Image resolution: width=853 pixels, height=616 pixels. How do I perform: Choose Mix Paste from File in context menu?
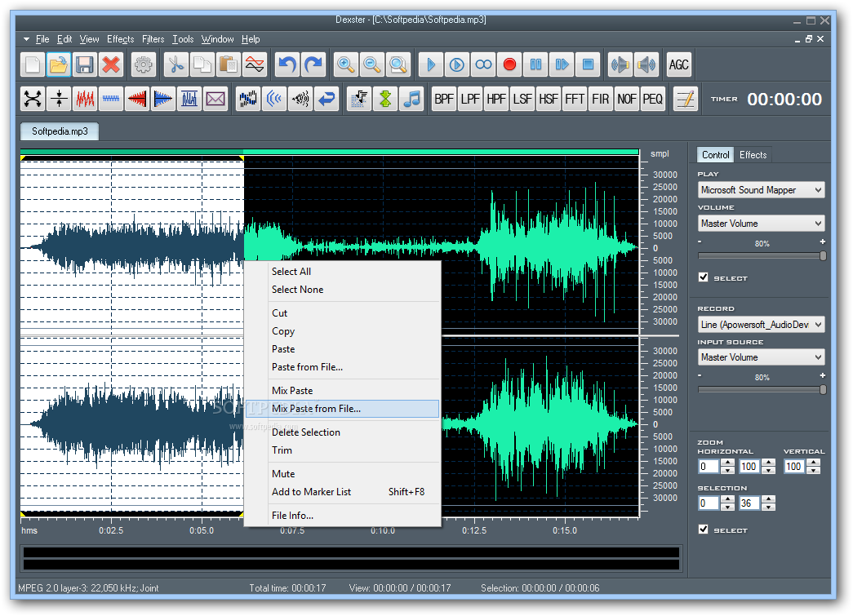tap(343, 408)
